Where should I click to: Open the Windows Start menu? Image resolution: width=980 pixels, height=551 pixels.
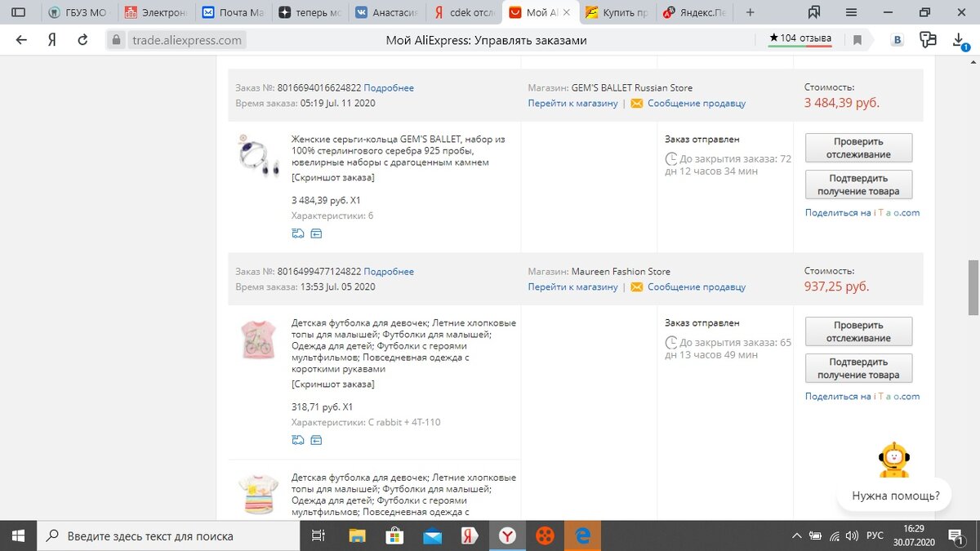click(x=18, y=535)
